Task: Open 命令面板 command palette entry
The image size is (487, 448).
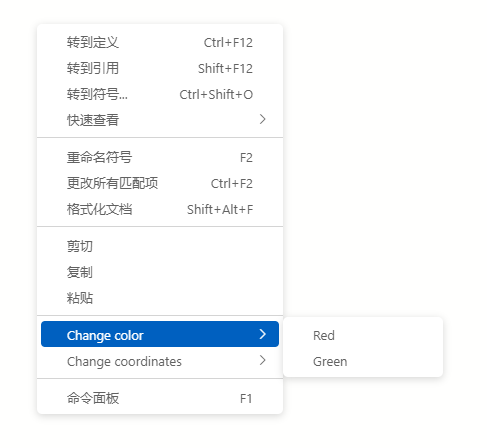Action: (x=160, y=398)
